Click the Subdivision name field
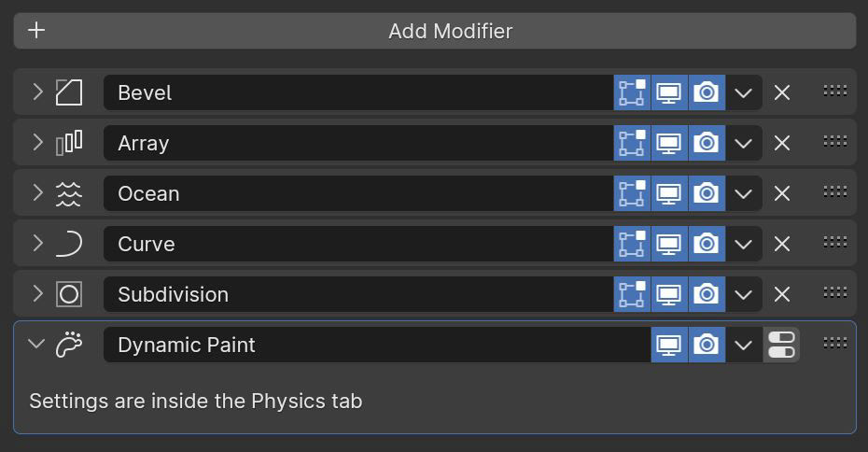Viewport: 868px width, 452px height. 358,294
